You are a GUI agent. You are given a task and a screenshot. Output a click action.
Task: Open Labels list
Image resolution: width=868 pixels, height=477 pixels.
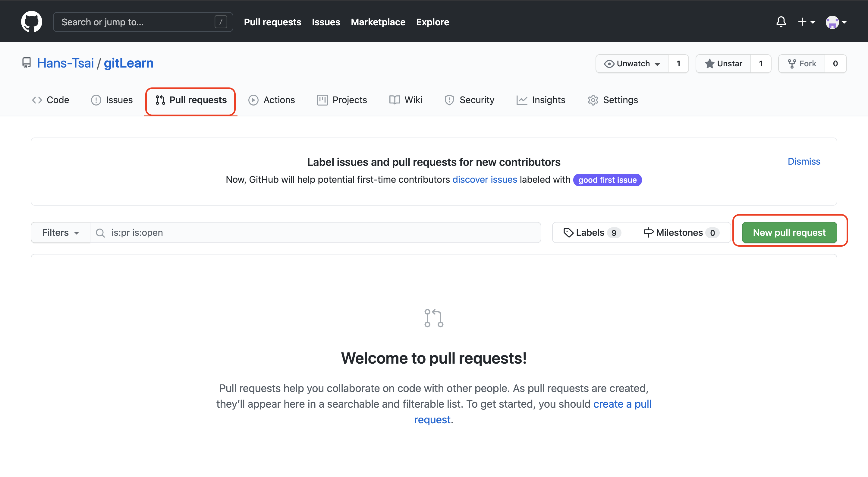pos(592,232)
